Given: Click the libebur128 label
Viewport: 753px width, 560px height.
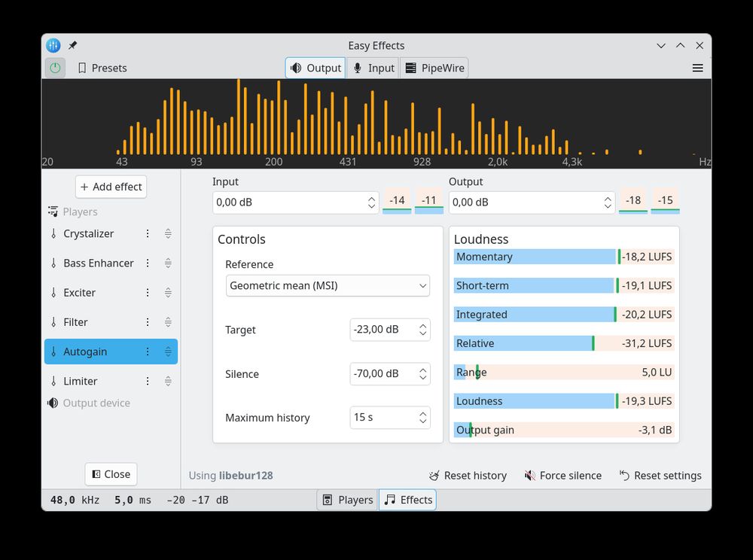Looking at the screenshot, I should tap(246, 476).
